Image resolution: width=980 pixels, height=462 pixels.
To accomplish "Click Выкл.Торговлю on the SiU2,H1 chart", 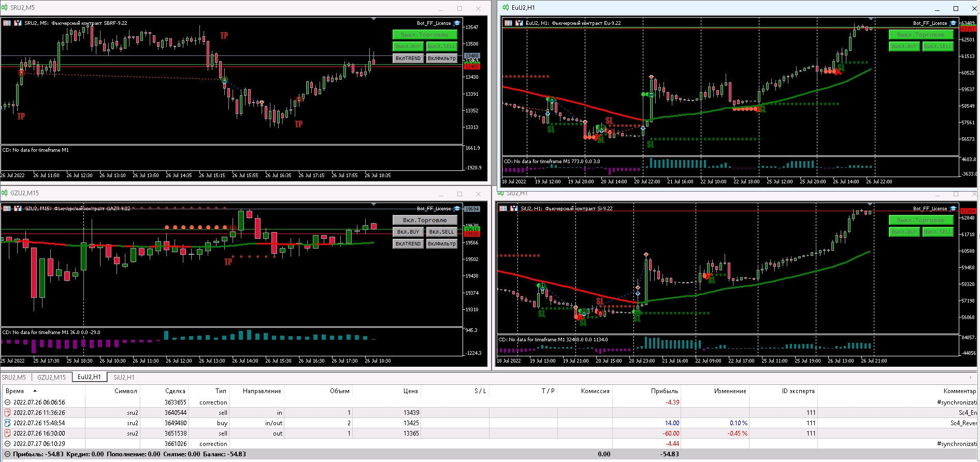I will click(921, 220).
